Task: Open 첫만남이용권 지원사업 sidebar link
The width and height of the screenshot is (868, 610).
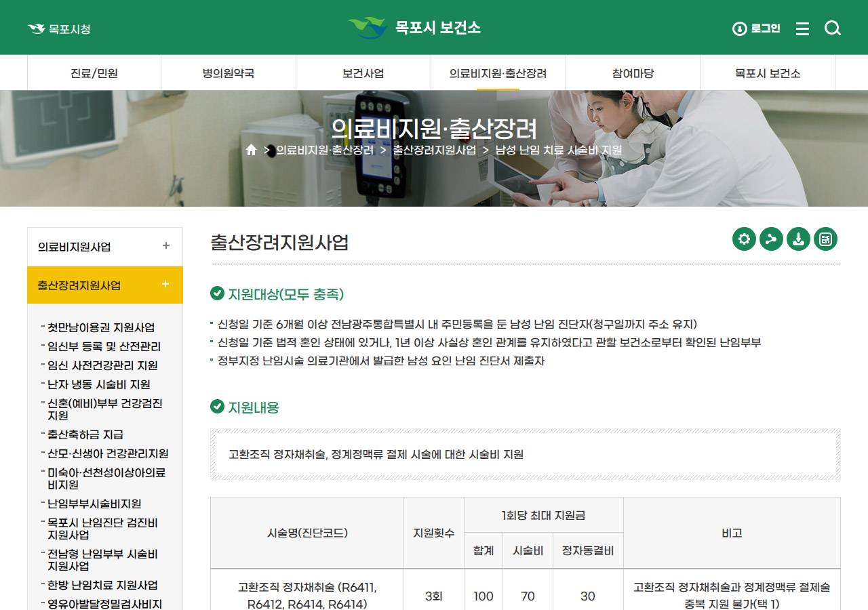Action: click(x=101, y=327)
